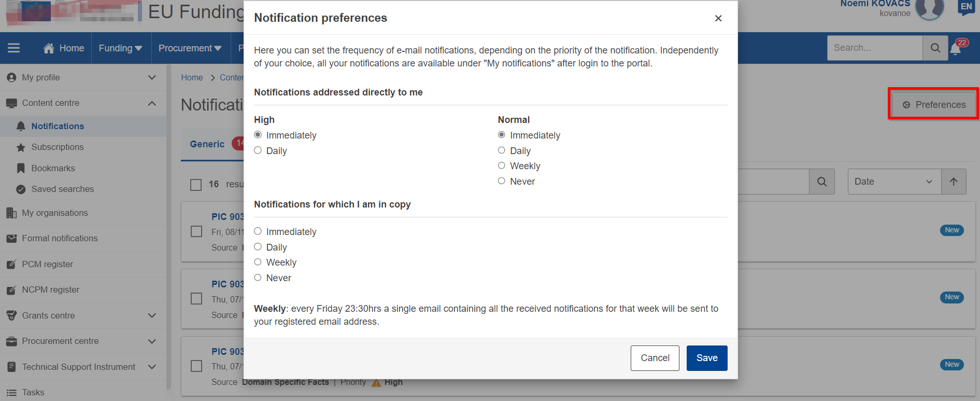980x401 pixels.
Task: Open Saved searches in the sidebar
Action: 62,189
